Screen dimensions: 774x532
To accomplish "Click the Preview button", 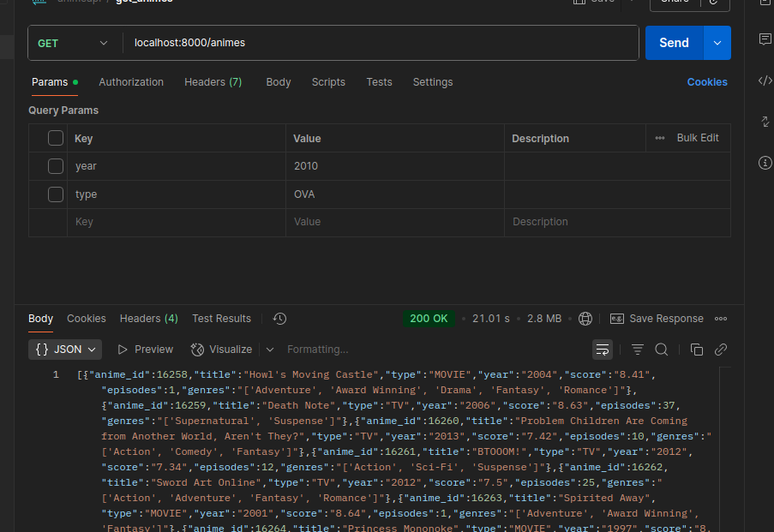I will click(x=146, y=350).
